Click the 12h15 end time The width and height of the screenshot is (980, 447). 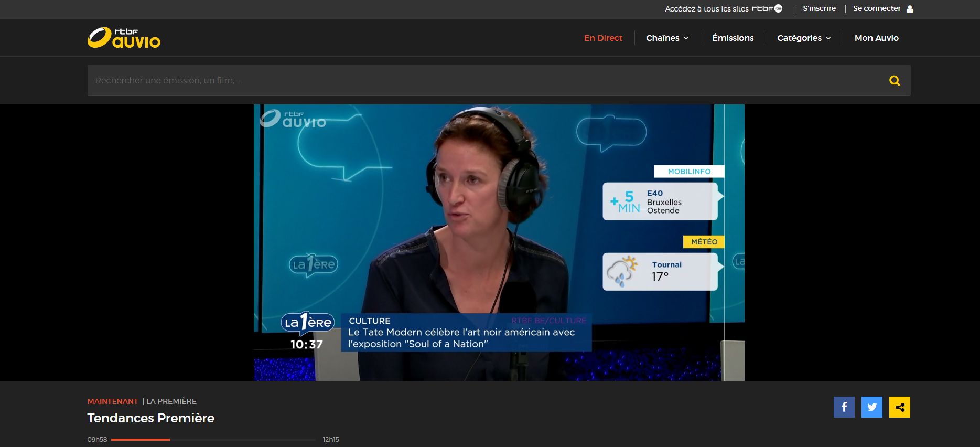pyautogui.click(x=331, y=440)
